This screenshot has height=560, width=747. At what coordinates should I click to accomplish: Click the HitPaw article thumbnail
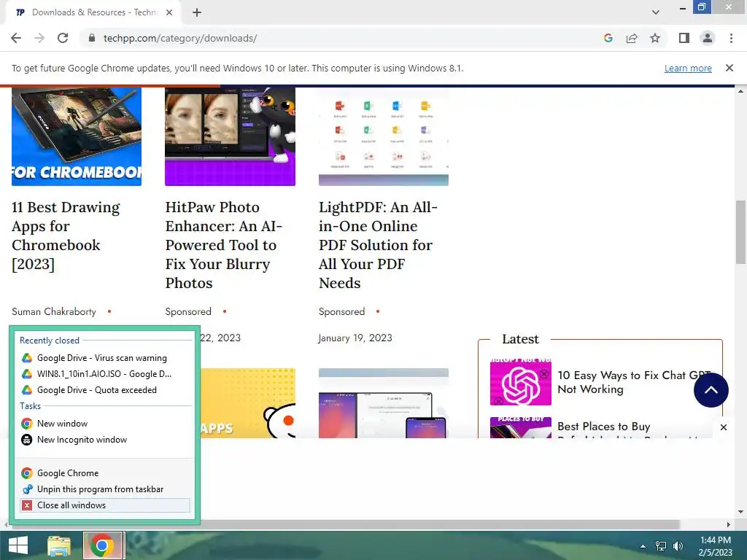[230, 136]
